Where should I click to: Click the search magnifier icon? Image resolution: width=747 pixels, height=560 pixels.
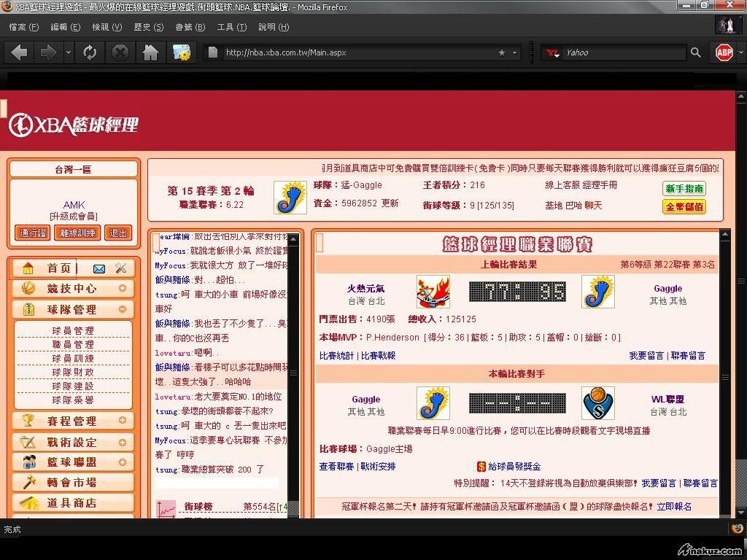coord(696,52)
